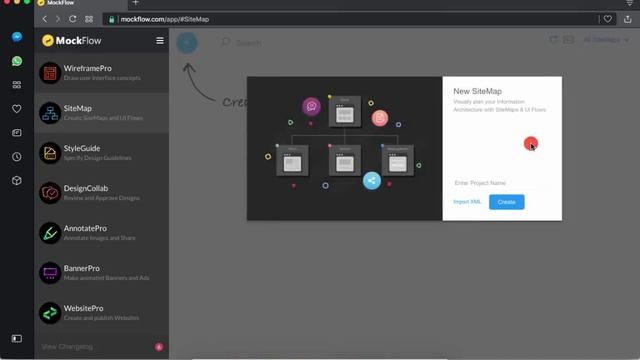Select WebsitePro from the app list
The height and width of the screenshot is (360, 640).
coord(102,313)
